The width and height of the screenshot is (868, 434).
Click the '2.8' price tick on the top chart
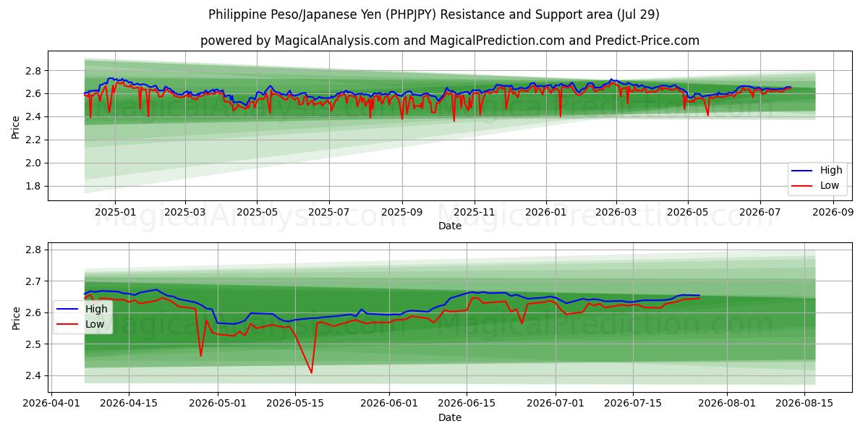[x=35, y=70]
